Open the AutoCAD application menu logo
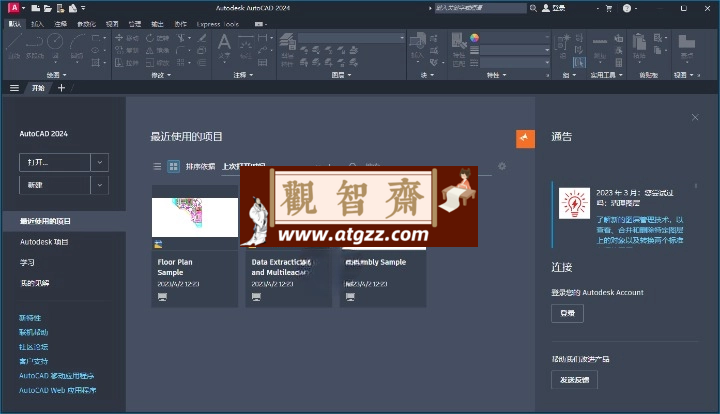Screen dimensions: 720x414 pos(14,8)
